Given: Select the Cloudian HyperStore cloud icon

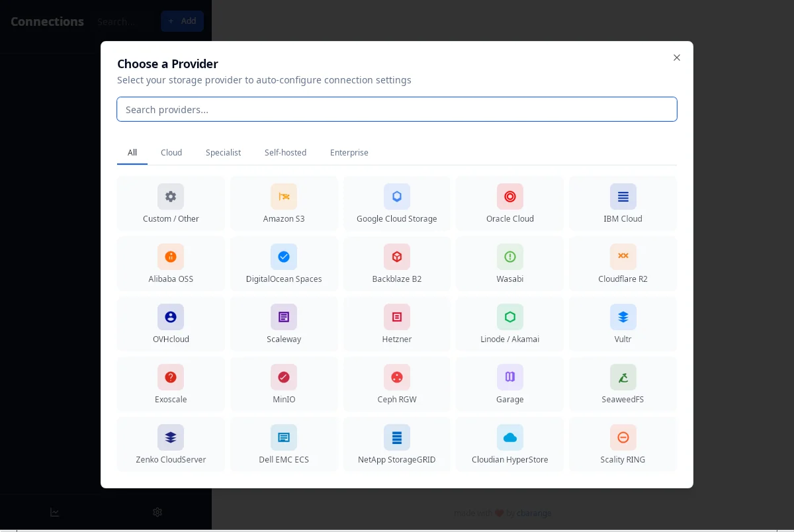Looking at the screenshot, I should (510, 437).
